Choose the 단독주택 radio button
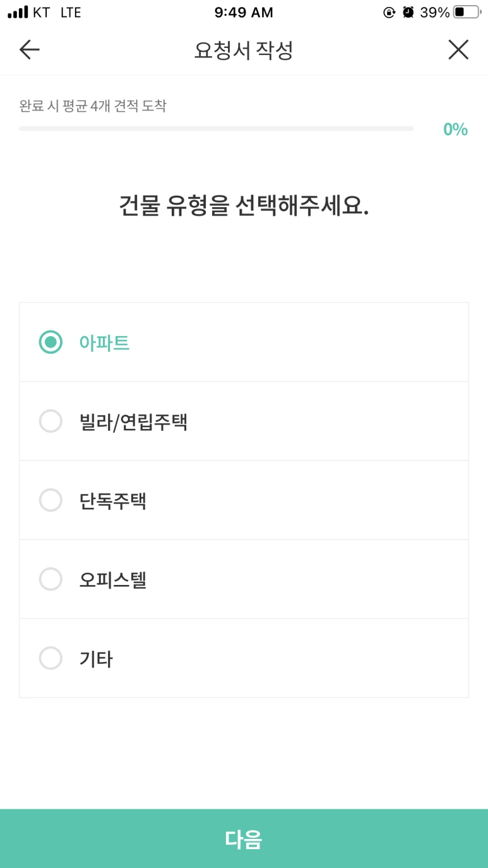Screen dimensions: 488x868 click(51, 500)
